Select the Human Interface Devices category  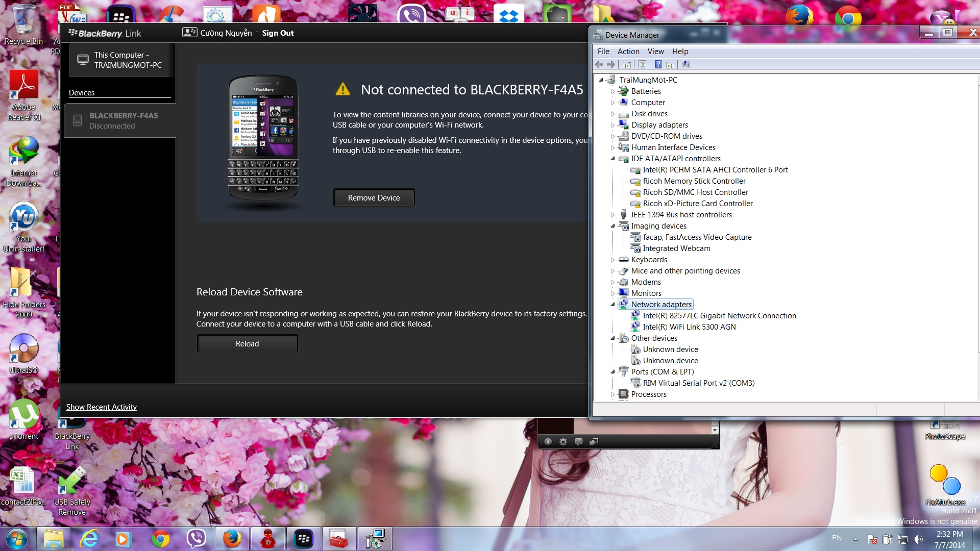coord(673,147)
